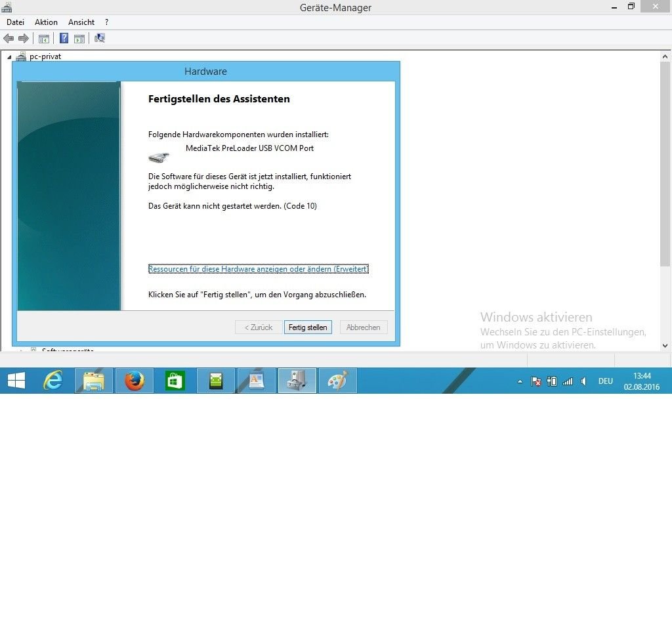Image resolution: width=672 pixels, height=630 pixels.
Task: Open the ? help menu
Action: 107,22
